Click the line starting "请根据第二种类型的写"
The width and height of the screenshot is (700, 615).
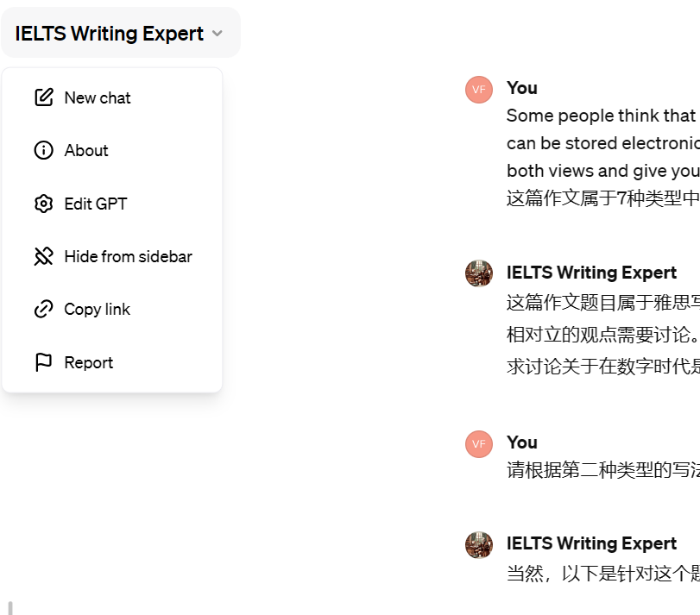coord(603,470)
